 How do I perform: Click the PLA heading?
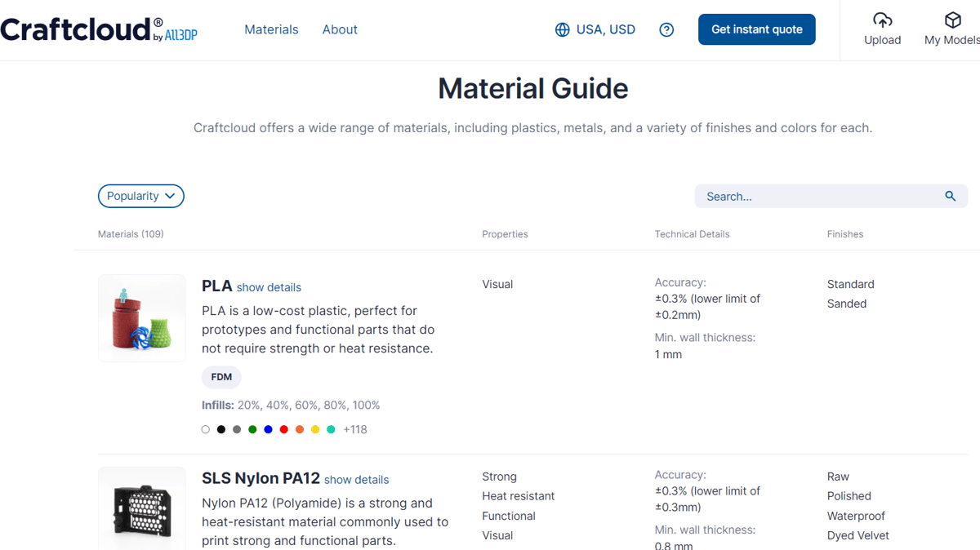point(217,286)
